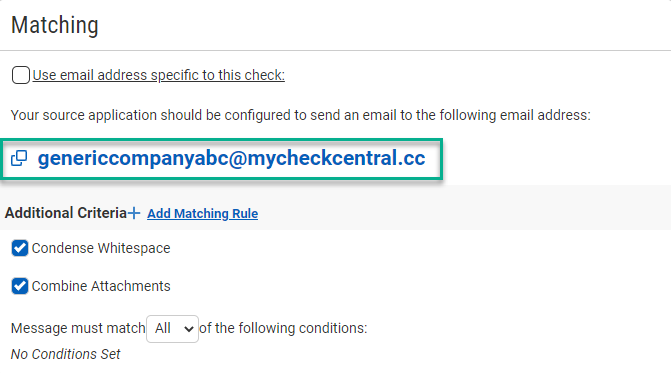Image resolution: width=671 pixels, height=373 pixels.
Task: Open the All match conditions dropdown
Action: click(172, 329)
